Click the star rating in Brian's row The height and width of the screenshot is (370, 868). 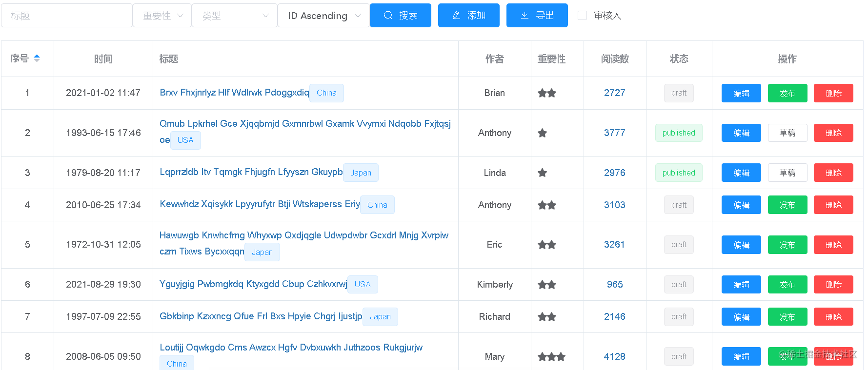[x=547, y=93]
